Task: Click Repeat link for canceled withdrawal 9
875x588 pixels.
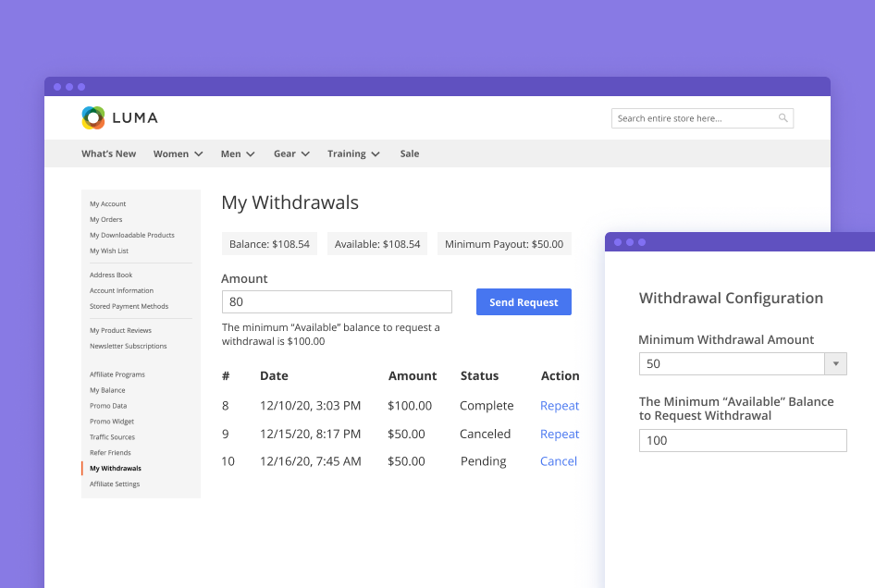Action: 560,434
